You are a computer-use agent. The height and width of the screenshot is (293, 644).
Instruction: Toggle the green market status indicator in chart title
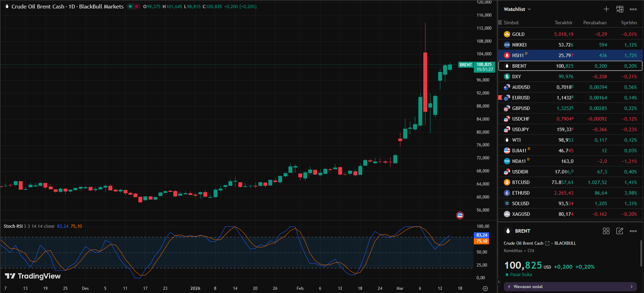point(130,6)
